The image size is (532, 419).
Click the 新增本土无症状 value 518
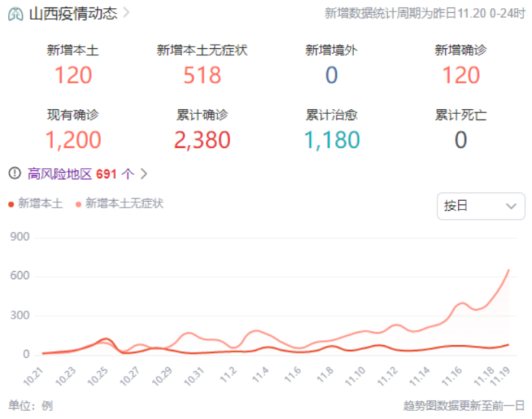202,75
